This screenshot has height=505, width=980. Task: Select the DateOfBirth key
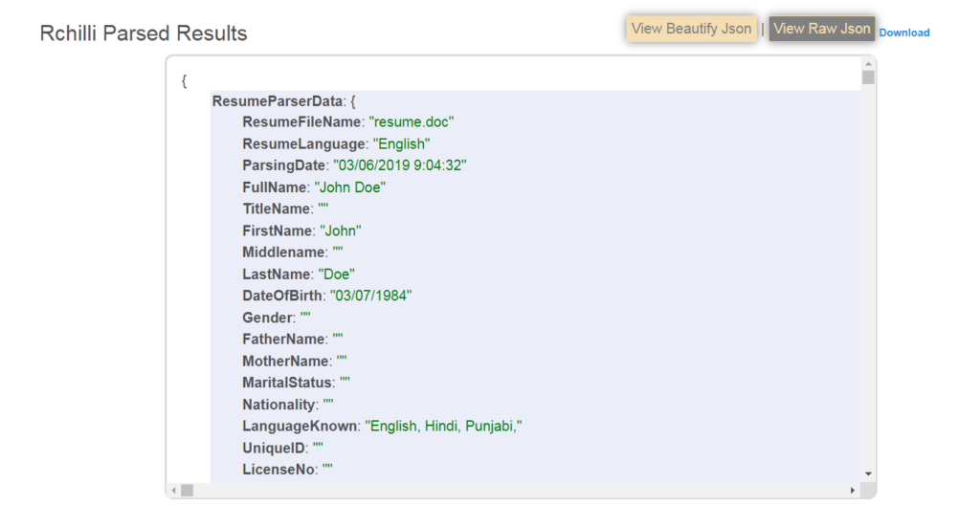(282, 296)
